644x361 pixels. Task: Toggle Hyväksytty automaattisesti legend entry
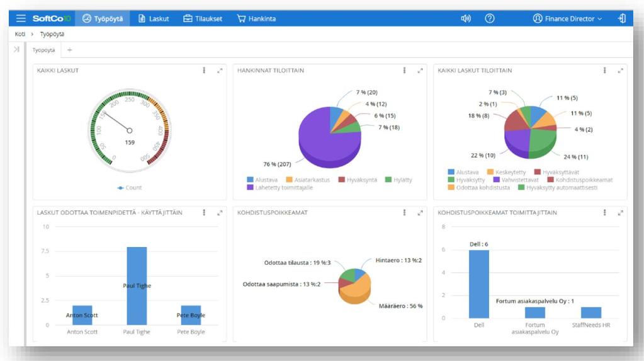click(x=558, y=188)
